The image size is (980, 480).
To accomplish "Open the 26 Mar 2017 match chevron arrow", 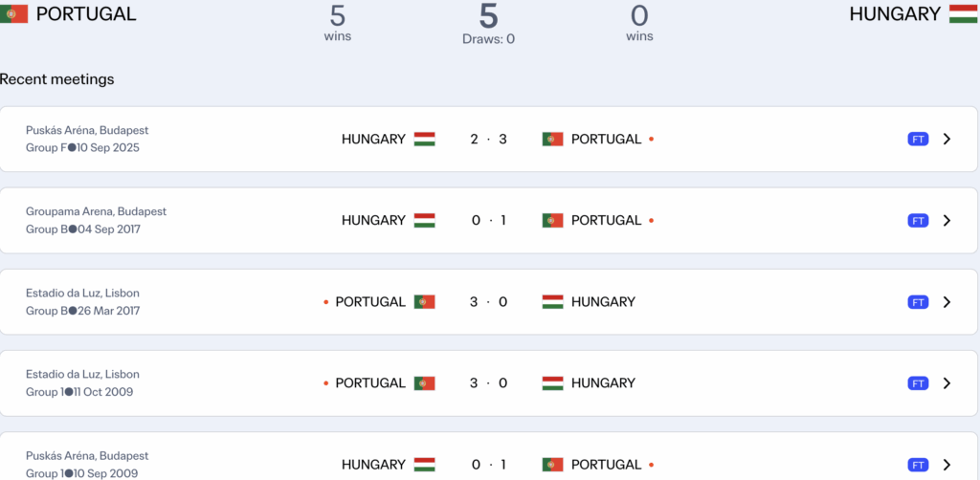I will [x=947, y=302].
